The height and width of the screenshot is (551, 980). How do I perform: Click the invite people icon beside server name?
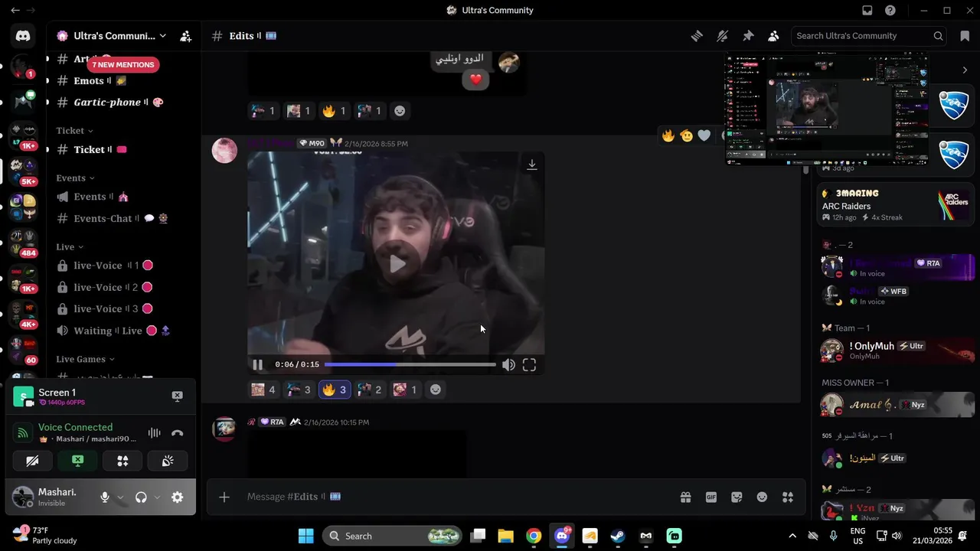click(x=185, y=36)
